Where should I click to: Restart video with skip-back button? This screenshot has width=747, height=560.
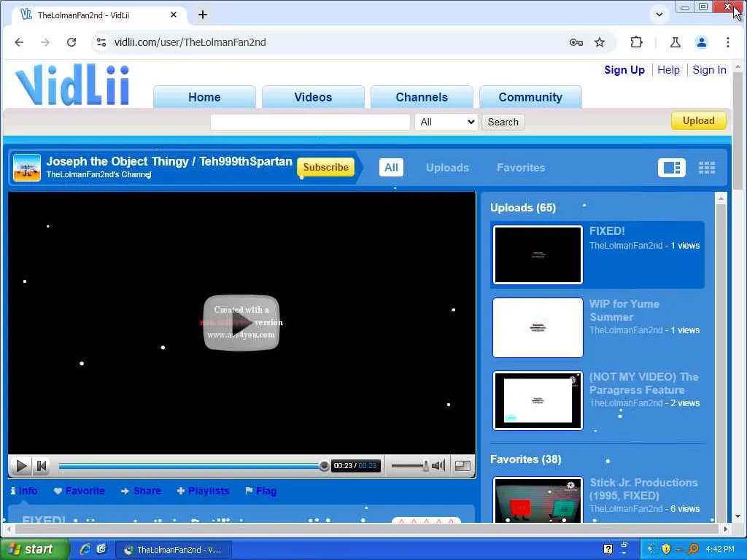[x=42, y=466]
